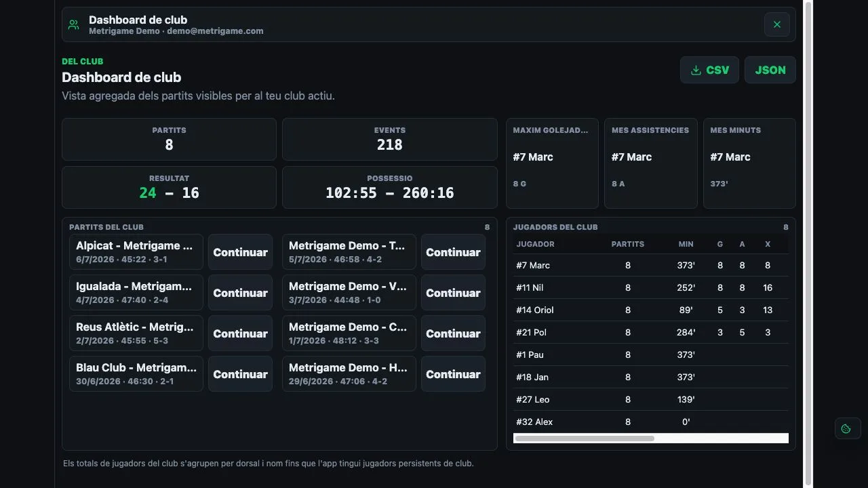Continue the 3/7/2026 Metrigame Demo match
868x488 pixels.
[453, 293]
